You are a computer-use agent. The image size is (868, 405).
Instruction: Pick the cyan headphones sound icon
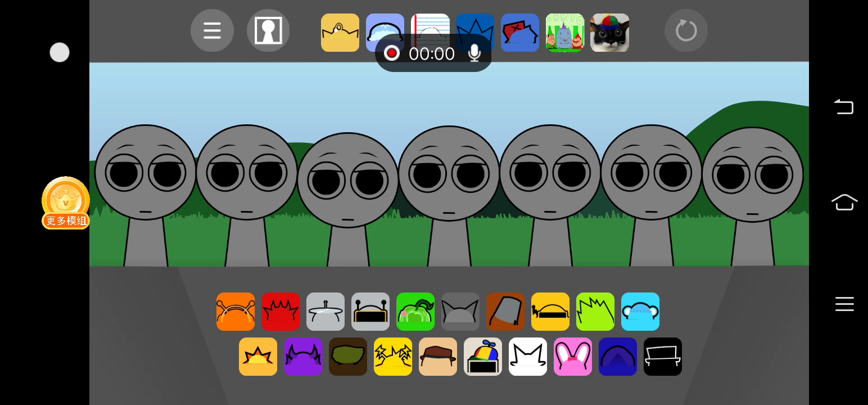pos(640,312)
